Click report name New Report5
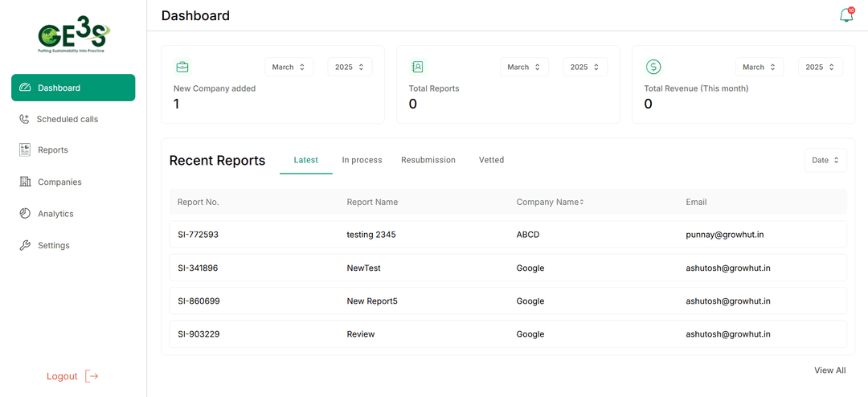 click(x=373, y=301)
